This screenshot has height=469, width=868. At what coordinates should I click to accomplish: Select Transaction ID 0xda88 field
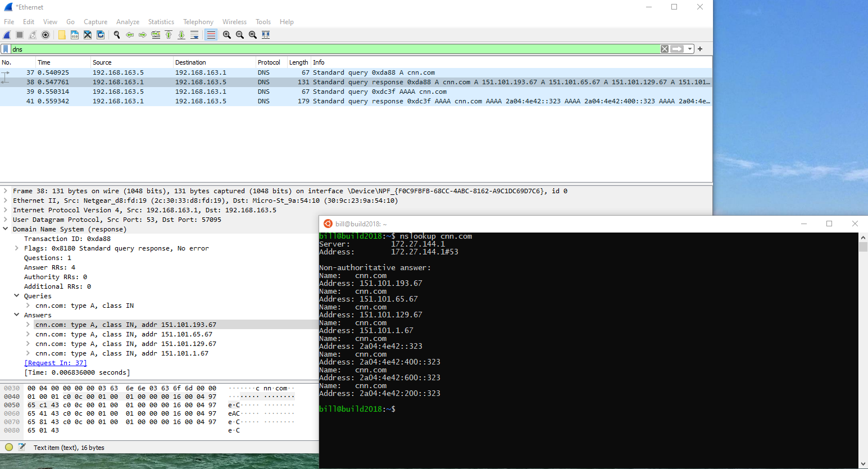(x=67, y=239)
